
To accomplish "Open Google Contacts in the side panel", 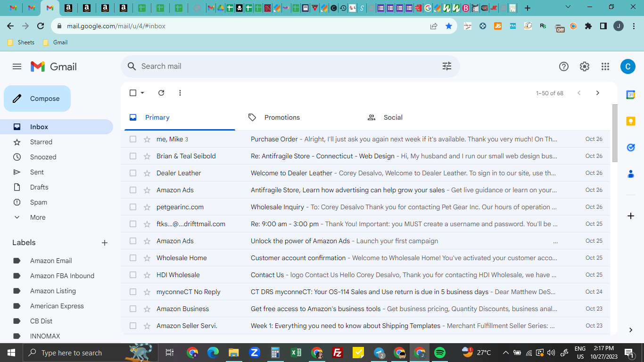I will (x=631, y=174).
